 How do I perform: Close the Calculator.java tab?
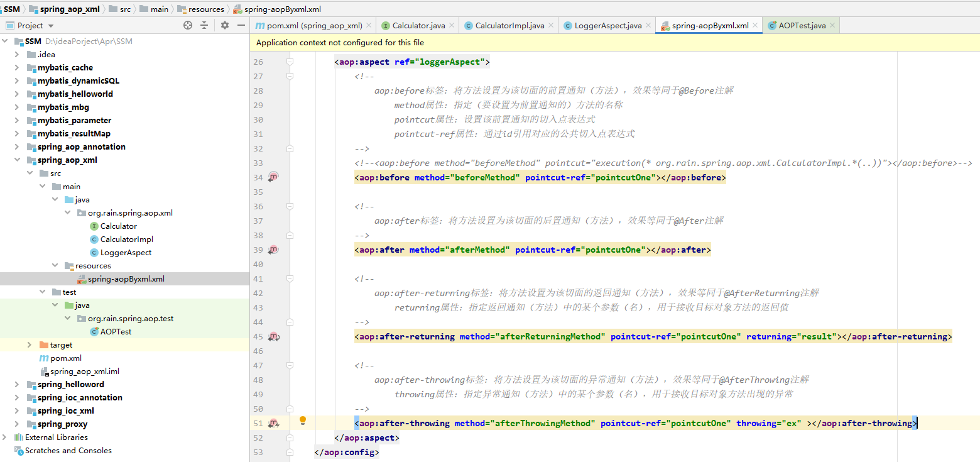tap(452, 25)
